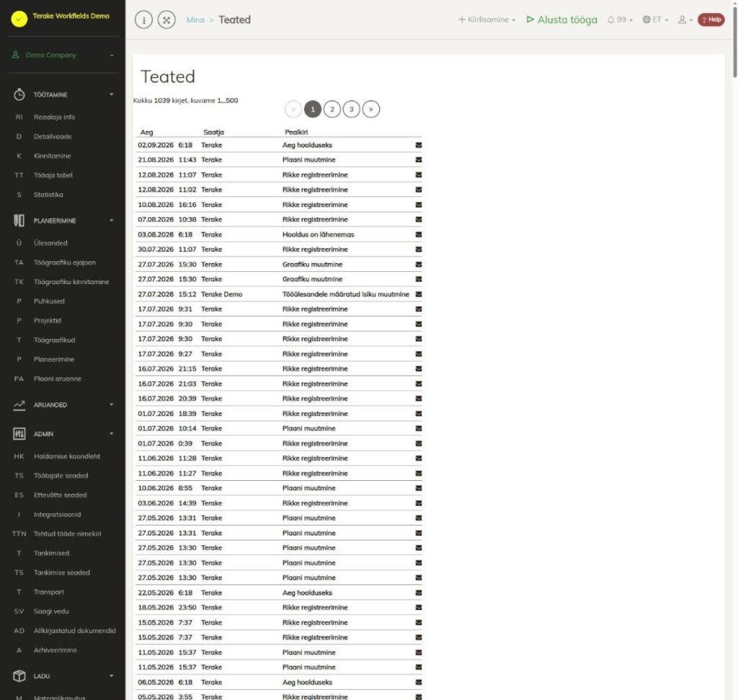Collapse the LADU sidebar section
Viewport: 738px width, 700px height.
coord(112,676)
